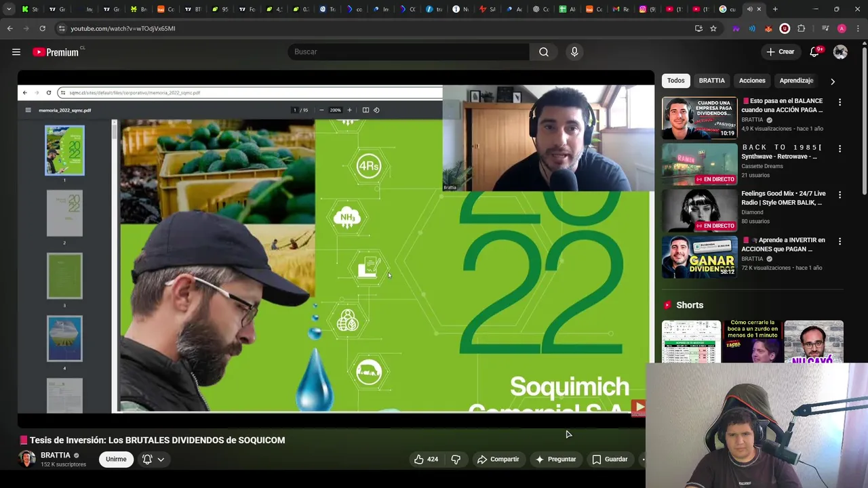Viewport: 868px width, 488px height.
Task: Open the blue sound-wave extension icon
Action: click(752, 28)
